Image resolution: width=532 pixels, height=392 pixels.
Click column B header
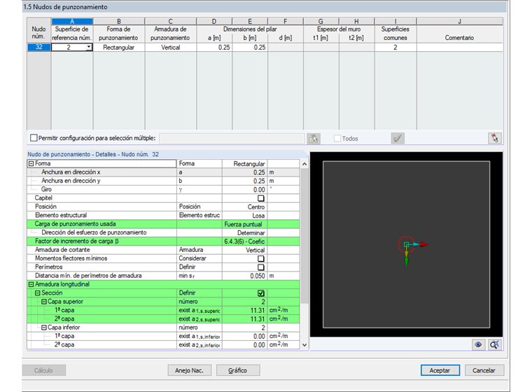[x=119, y=22]
